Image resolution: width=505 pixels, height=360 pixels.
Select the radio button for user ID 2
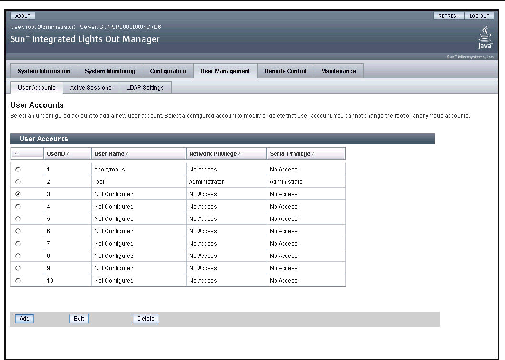pos(18,182)
